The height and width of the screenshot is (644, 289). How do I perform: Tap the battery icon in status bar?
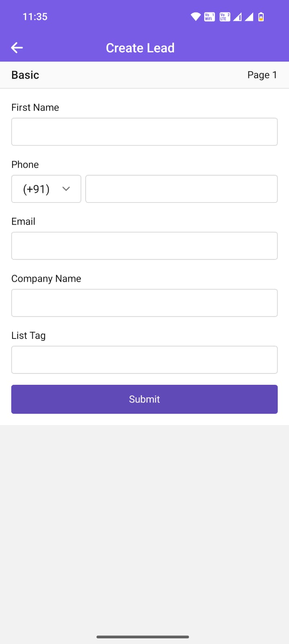[261, 17]
